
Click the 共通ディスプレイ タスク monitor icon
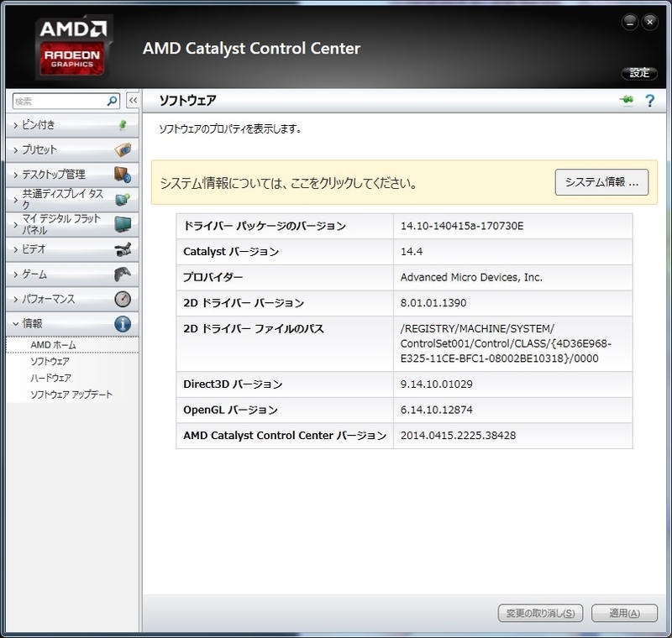pyautogui.click(x=123, y=200)
